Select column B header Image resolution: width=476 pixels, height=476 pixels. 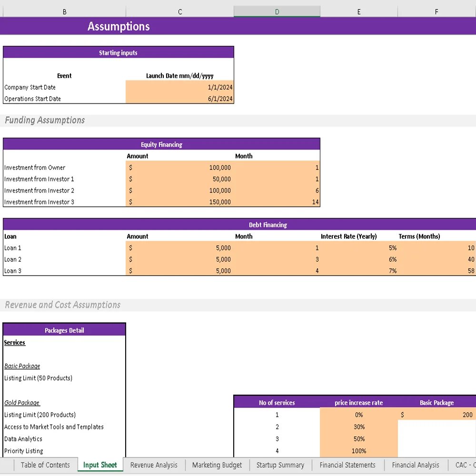point(64,11)
